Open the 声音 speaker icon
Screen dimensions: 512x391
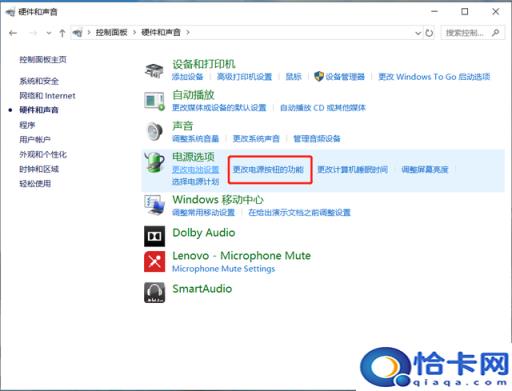154,131
